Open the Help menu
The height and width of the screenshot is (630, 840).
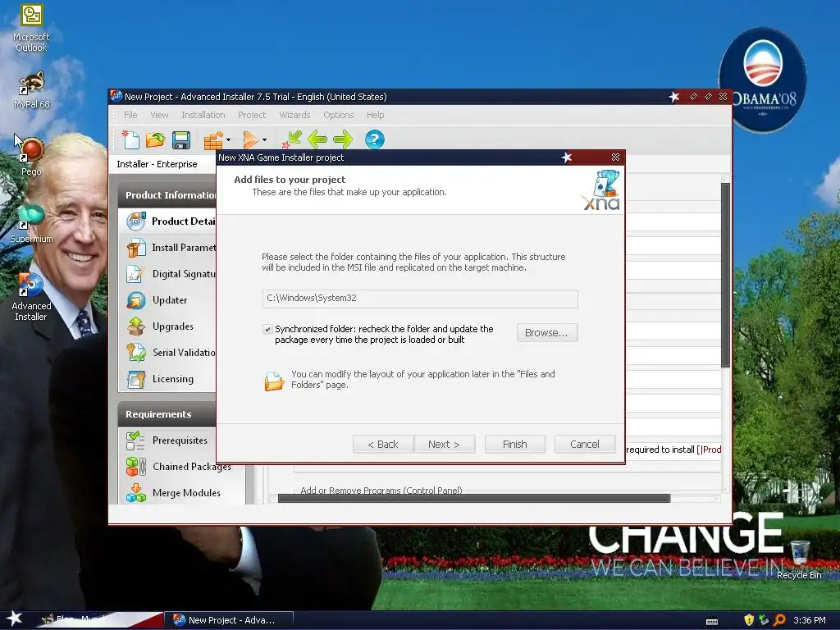pos(376,115)
